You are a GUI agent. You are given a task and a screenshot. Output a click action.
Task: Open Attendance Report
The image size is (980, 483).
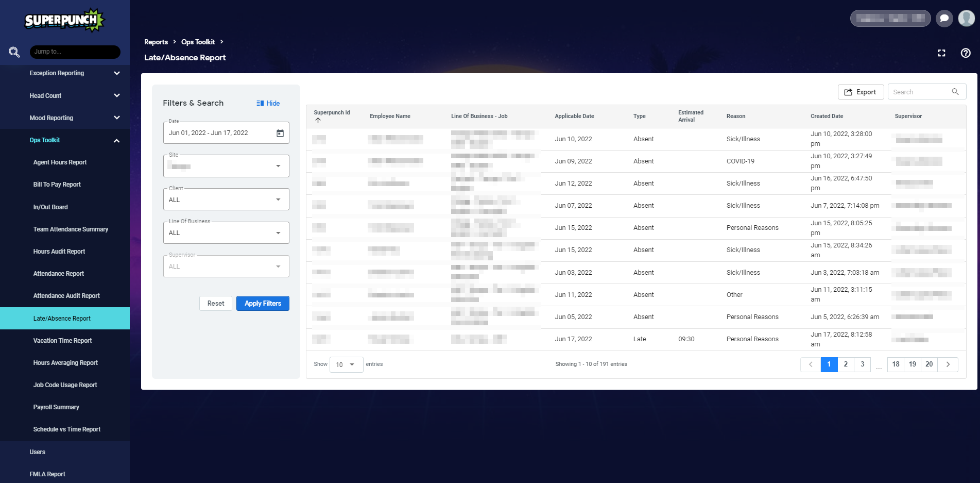58,274
